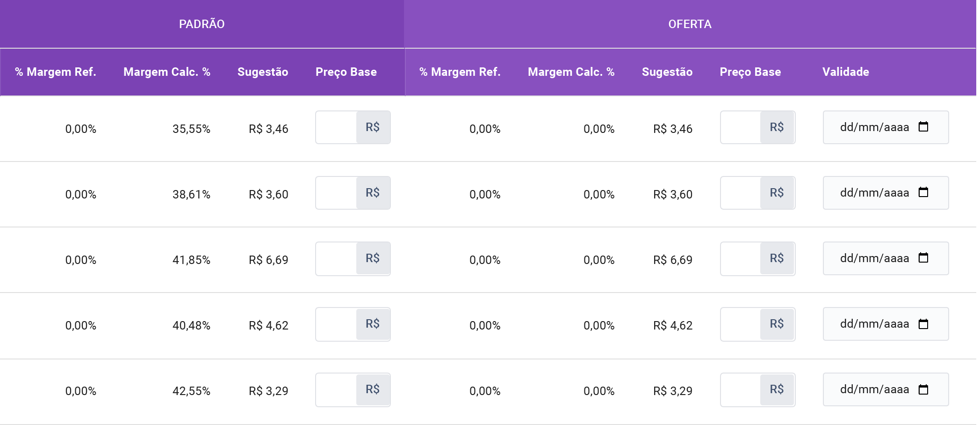Click the Oferta Sugestão column header
This screenshot has width=980, height=425.
667,72
